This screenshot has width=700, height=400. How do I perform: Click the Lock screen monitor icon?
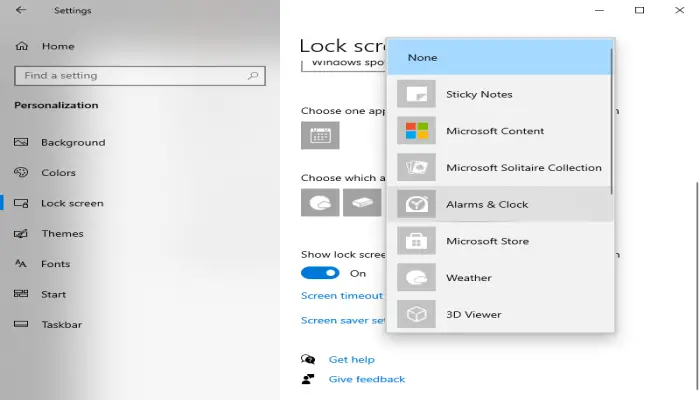point(21,203)
